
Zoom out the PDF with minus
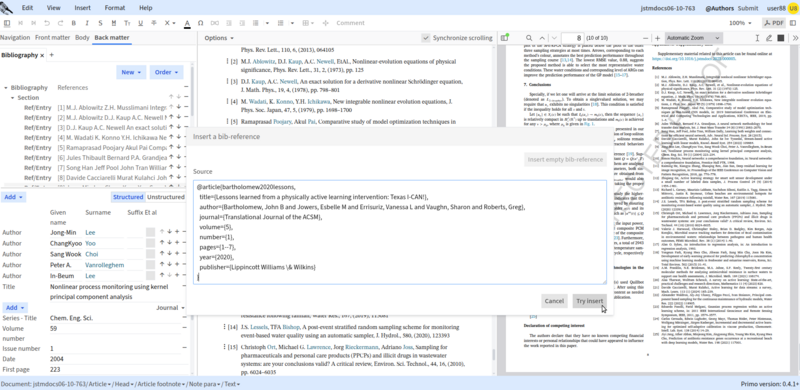click(x=645, y=38)
